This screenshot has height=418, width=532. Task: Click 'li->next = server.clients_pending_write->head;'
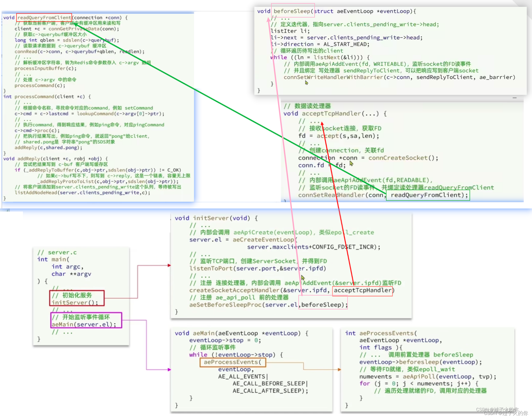(347, 38)
